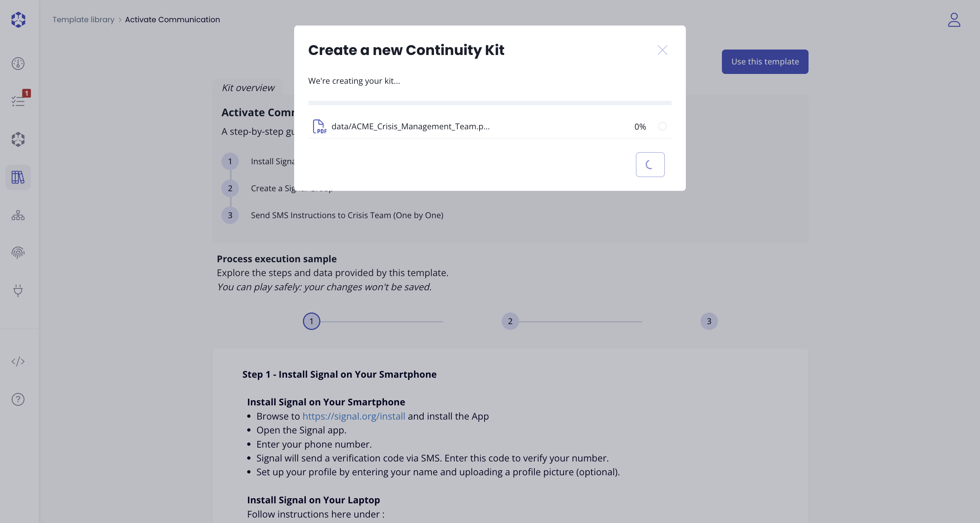Go to Template library breadcrumb
Viewport: 980px width, 523px height.
coord(83,19)
